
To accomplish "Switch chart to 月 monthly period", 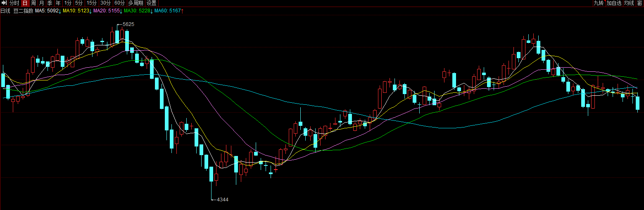I will [42, 3].
